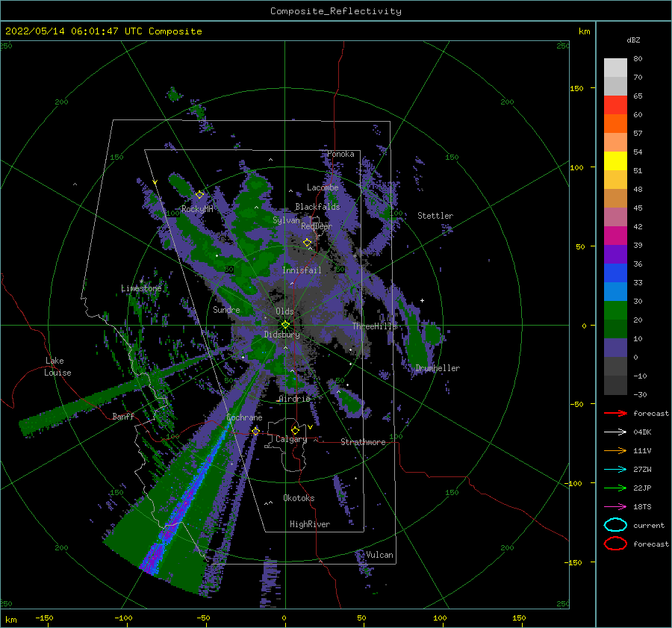This screenshot has width=672, height=628.
Task: Click the Airdrie label
Action: [x=294, y=399]
